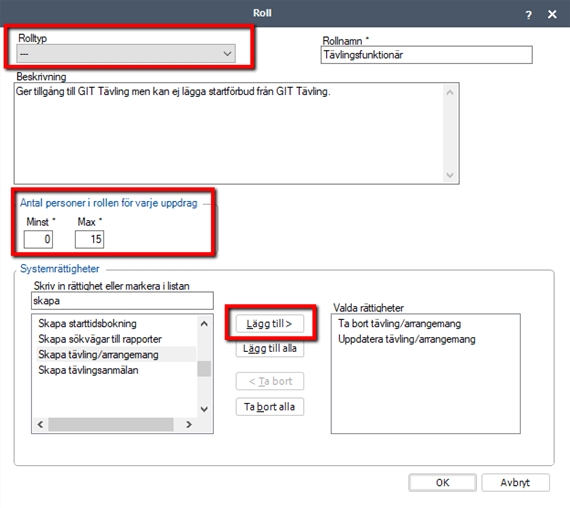Click the rights list scroll right arrow
The height and width of the screenshot is (508, 570).
tap(189, 424)
